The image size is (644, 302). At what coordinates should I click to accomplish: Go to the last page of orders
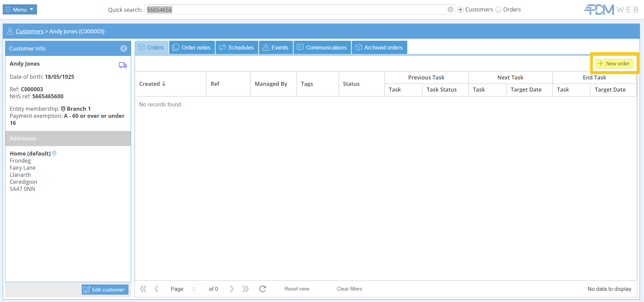click(x=245, y=289)
